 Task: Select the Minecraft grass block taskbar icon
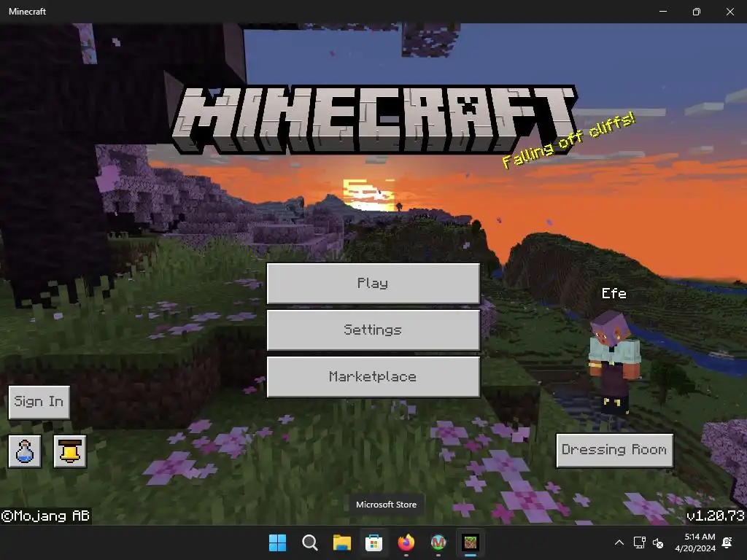click(x=471, y=542)
